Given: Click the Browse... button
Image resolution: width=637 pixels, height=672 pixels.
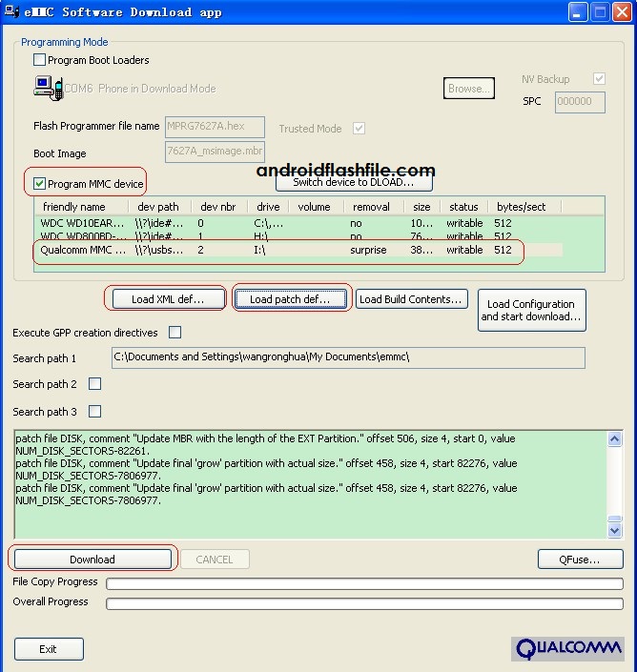Looking at the screenshot, I should coord(469,89).
